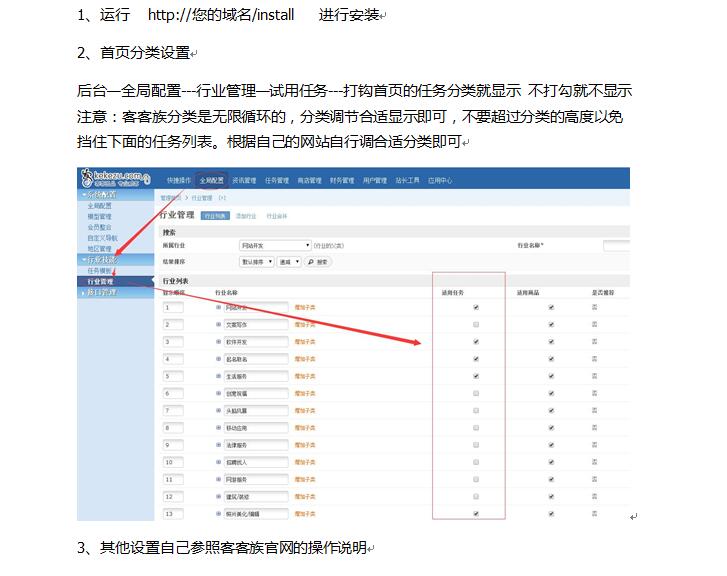The height and width of the screenshot is (576, 727).
Task: Click 是否推荐 icon in row 6
Action: [595, 393]
